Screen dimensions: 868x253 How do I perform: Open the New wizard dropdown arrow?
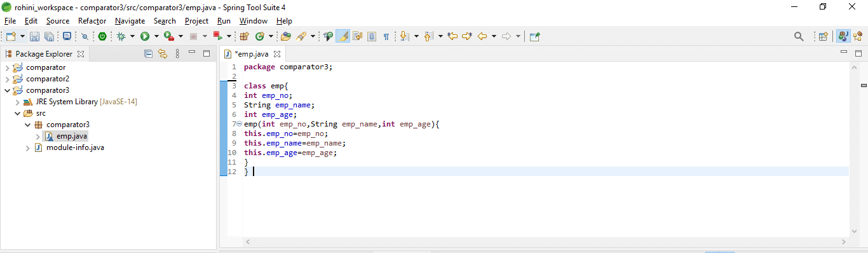[x=22, y=37]
